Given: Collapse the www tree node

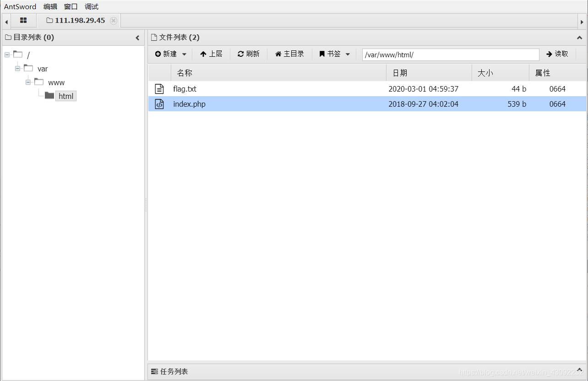Looking at the screenshot, I should (28, 82).
